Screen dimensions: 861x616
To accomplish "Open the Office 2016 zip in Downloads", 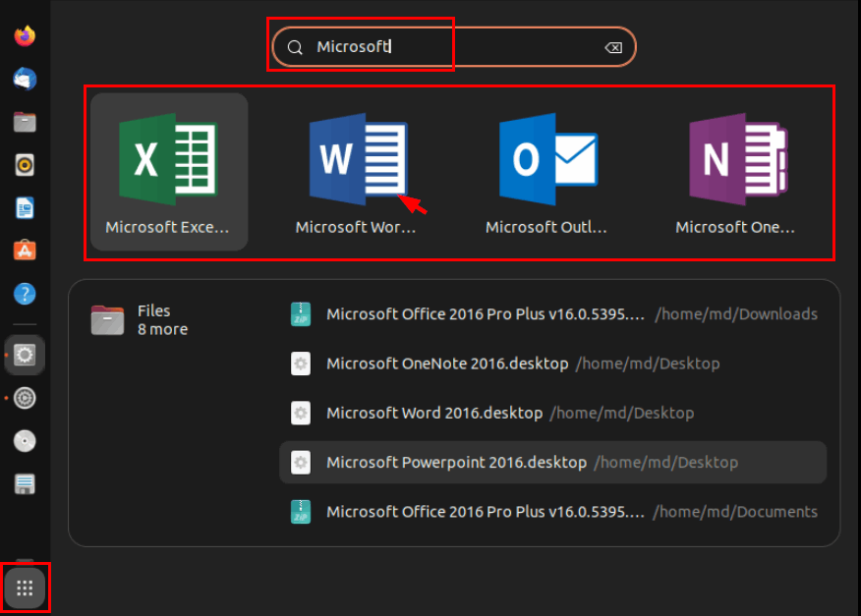I will pyautogui.click(x=553, y=314).
